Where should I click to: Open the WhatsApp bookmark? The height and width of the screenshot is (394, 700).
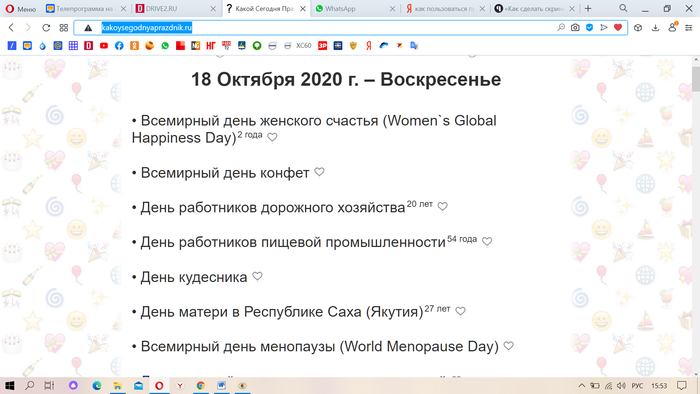coord(165,46)
